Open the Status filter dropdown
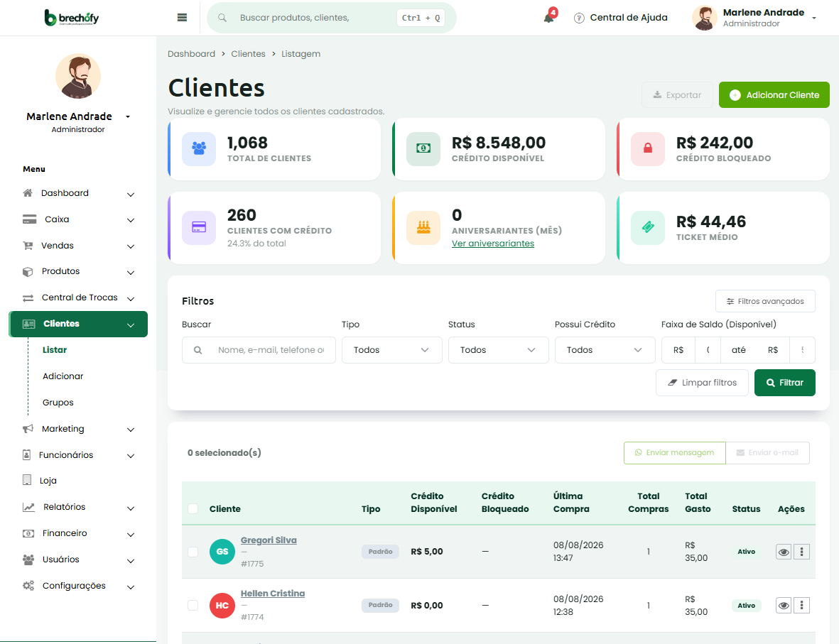This screenshot has width=839, height=644. 498,350
